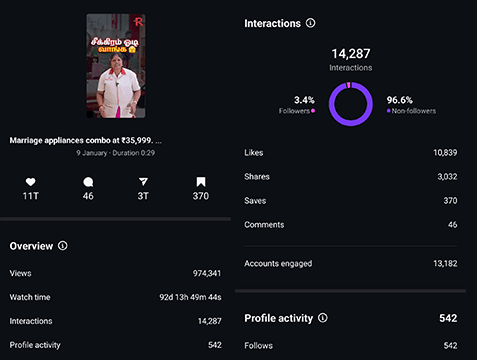The width and height of the screenshot is (477, 360).
Task: Open the Interactions info icon
Action: click(311, 23)
